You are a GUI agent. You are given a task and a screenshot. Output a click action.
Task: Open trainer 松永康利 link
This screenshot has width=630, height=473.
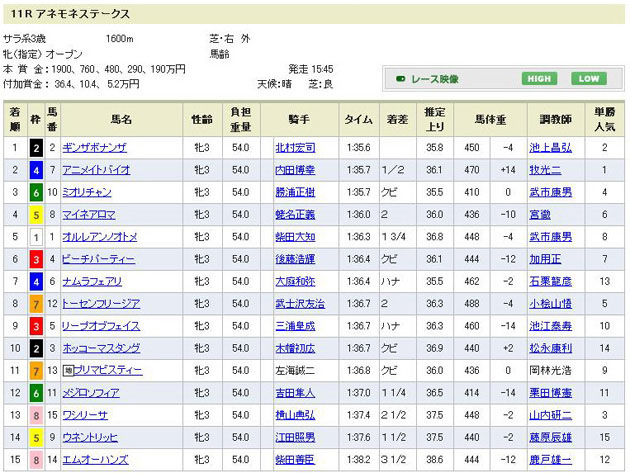(551, 348)
